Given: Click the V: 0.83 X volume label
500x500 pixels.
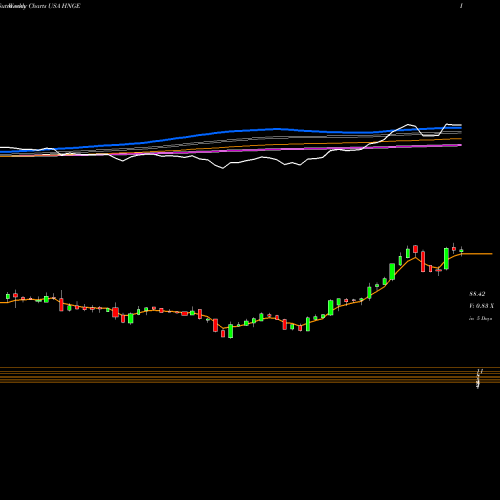Looking at the screenshot, I should 481,306.
